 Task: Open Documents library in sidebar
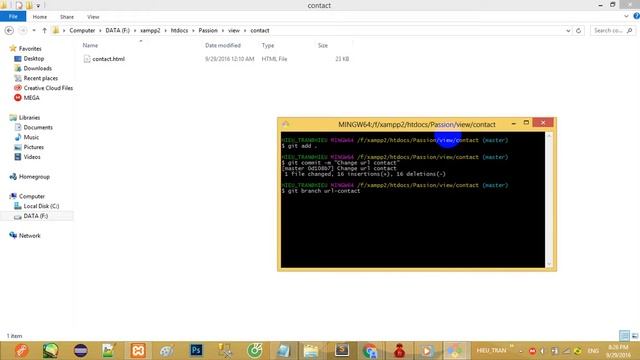[38, 127]
